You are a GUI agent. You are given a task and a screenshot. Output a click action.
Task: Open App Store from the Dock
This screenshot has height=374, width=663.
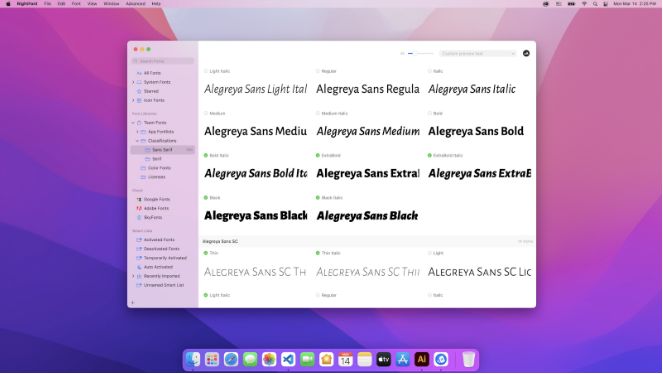coord(403,360)
